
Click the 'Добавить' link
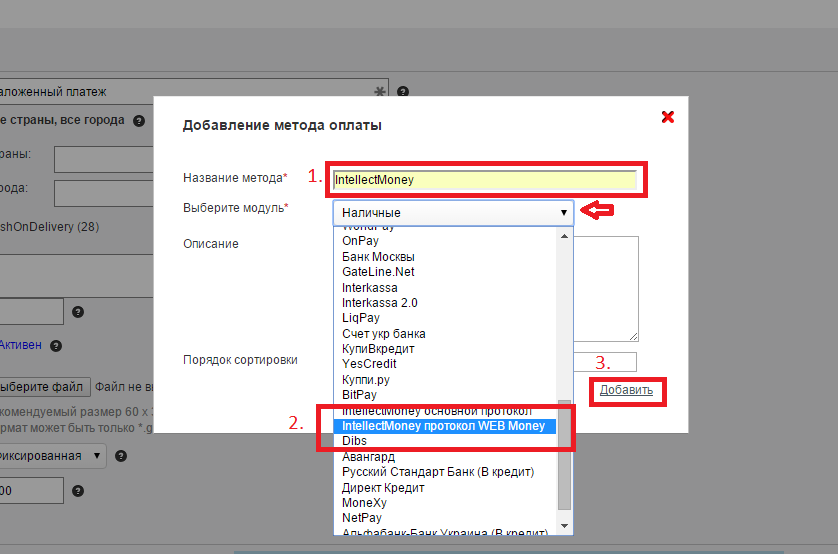click(626, 390)
